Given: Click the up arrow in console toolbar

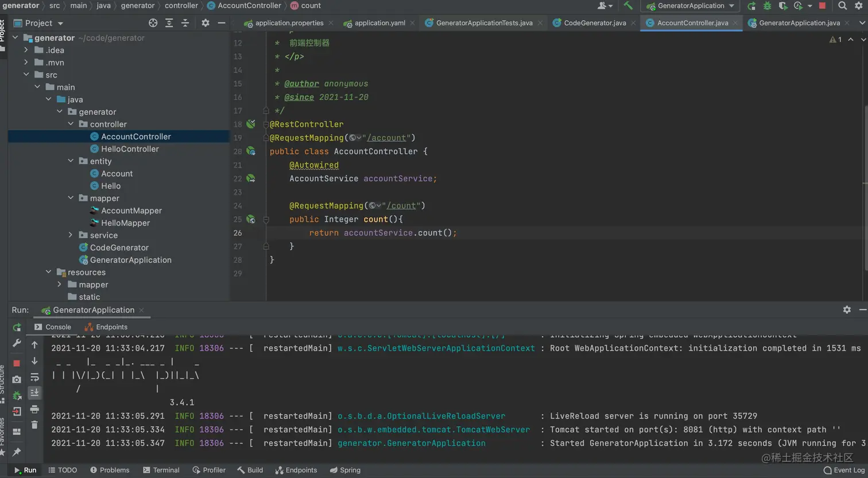Looking at the screenshot, I should [34, 345].
